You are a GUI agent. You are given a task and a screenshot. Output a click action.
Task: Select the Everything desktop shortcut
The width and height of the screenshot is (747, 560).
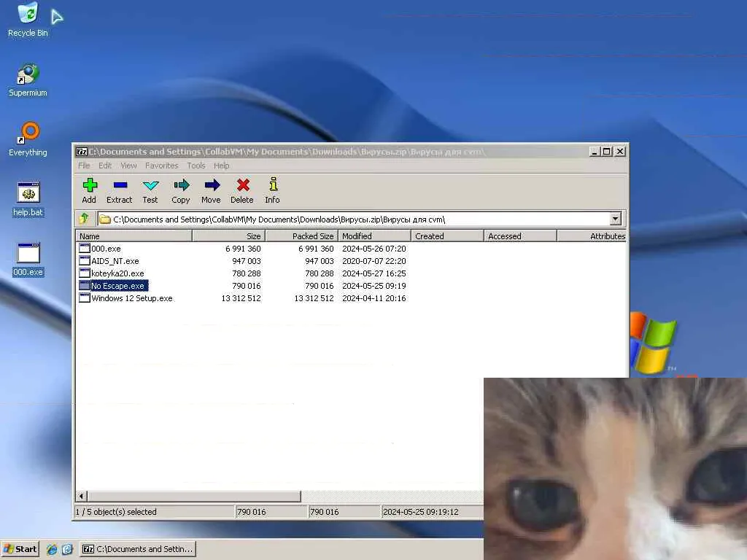click(28, 139)
